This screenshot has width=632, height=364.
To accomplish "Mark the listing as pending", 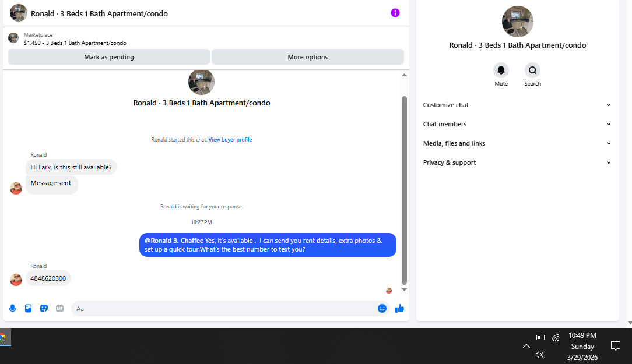I will point(109,56).
